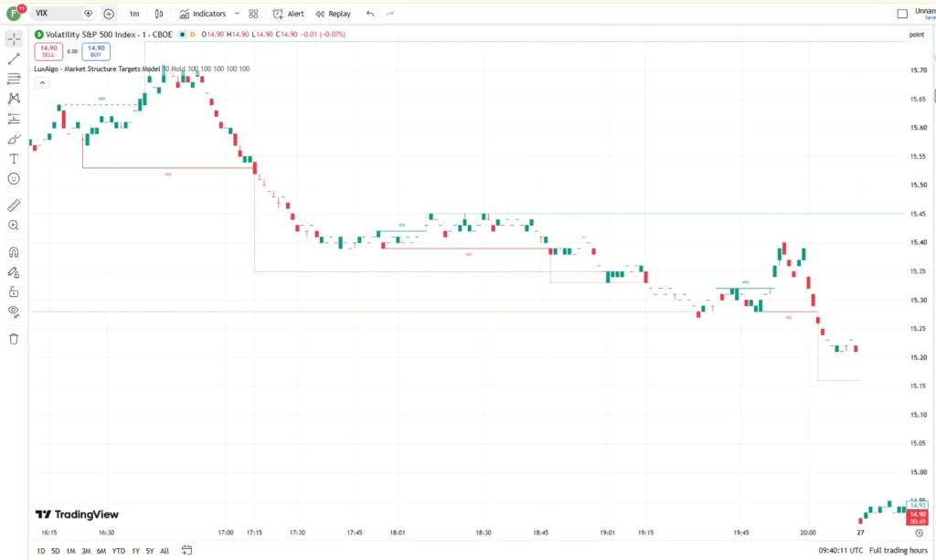This screenshot has height=560, width=936.
Task: Open the forecasting and measurement tools
Action: [14, 119]
